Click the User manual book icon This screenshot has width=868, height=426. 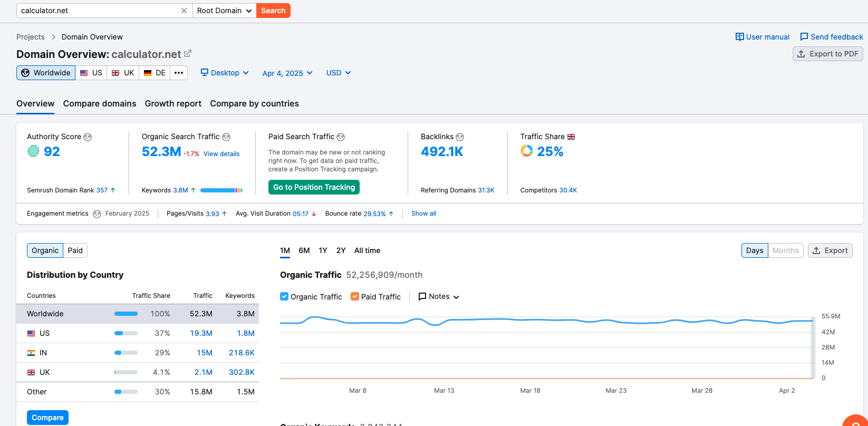(x=740, y=37)
